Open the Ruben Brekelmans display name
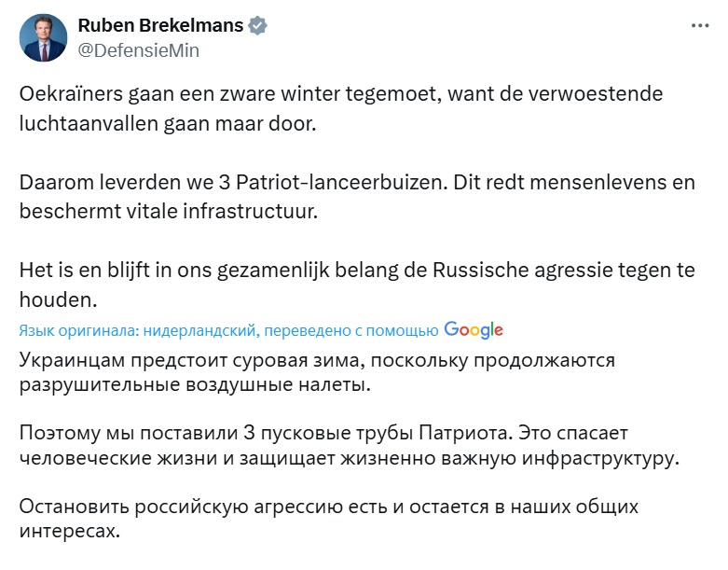This screenshot has width=728, height=570. click(x=160, y=25)
